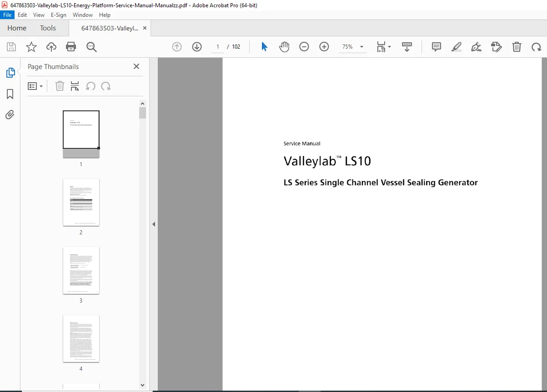The width and height of the screenshot is (547, 392).
Task: Close the Page Thumbnails panel
Action: tap(136, 66)
